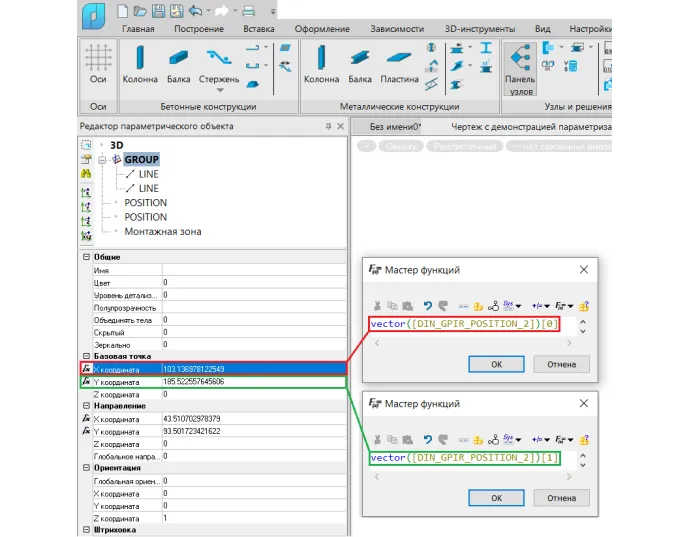Screen dimensions: 688x537
Task: Click the yellow blocks icon in [1] formula dialog
Action: 478,440
